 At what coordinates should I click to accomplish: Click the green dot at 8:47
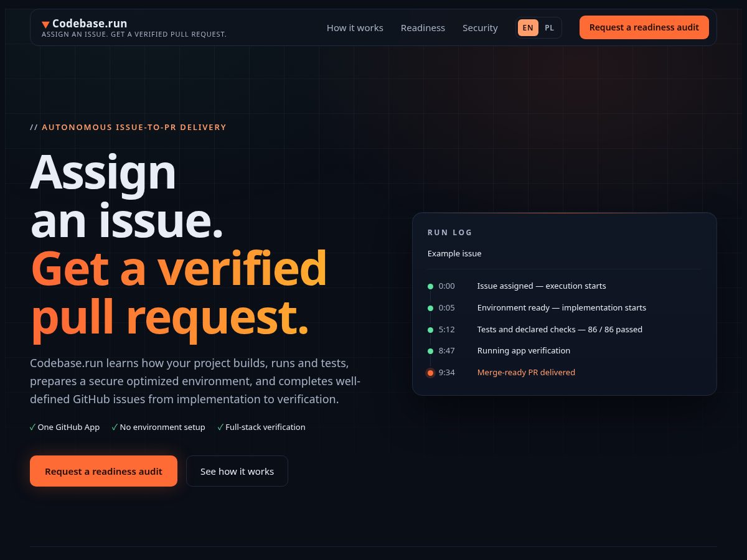click(x=430, y=351)
